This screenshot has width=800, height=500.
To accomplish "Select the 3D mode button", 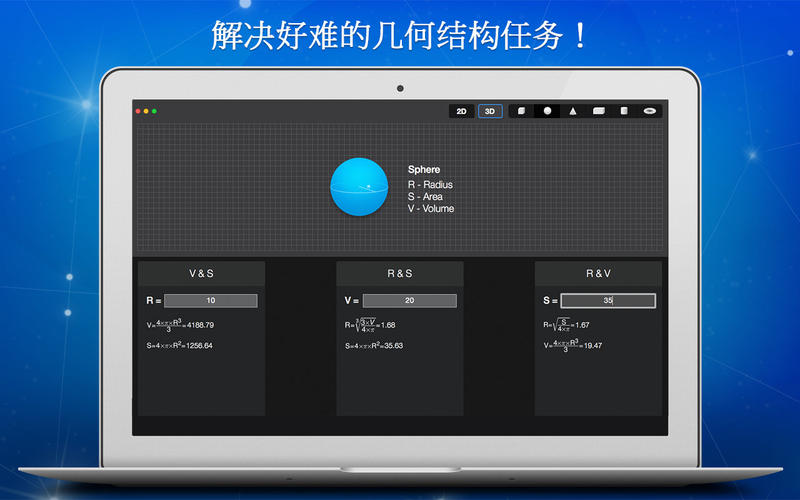I will click(x=490, y=111).
